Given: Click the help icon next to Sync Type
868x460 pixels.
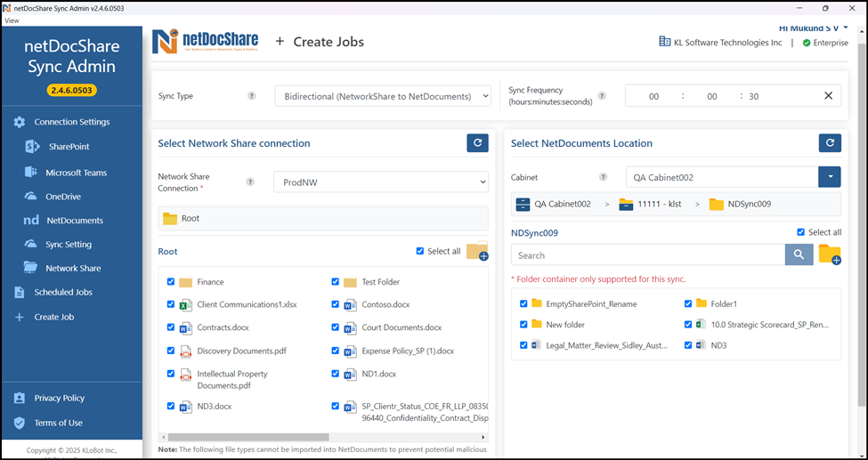Looking at the screenshot, I should click(251, 96).
